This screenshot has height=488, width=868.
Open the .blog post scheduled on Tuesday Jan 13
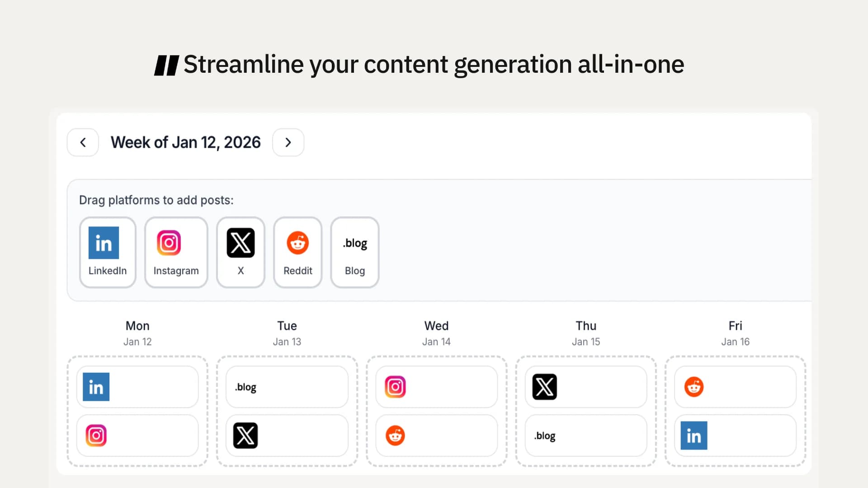pyautogui.click(x=287, y=386)
